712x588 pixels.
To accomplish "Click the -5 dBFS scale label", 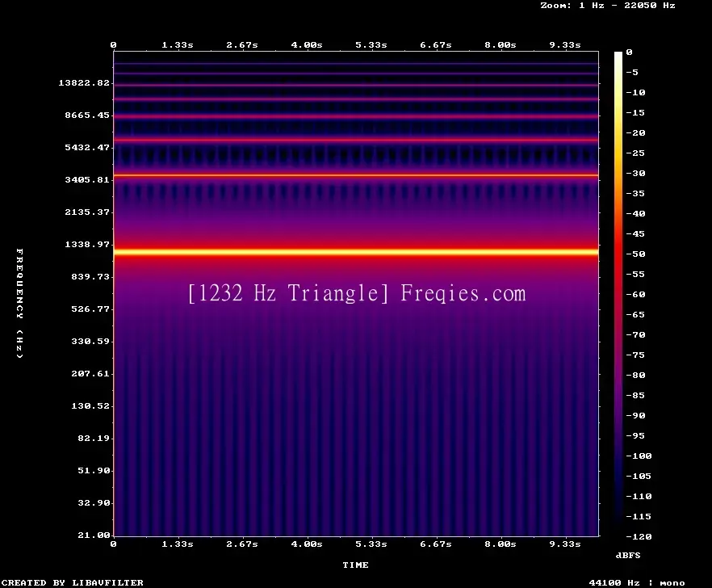I will (632, 72).
